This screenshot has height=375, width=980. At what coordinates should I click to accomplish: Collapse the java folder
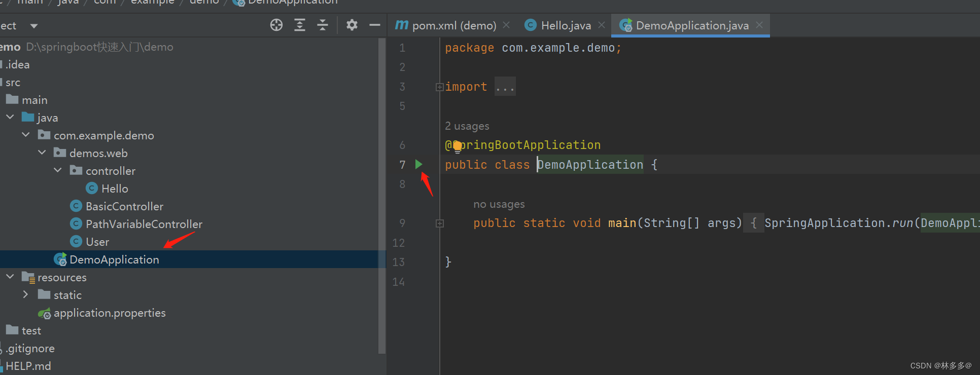10,118
